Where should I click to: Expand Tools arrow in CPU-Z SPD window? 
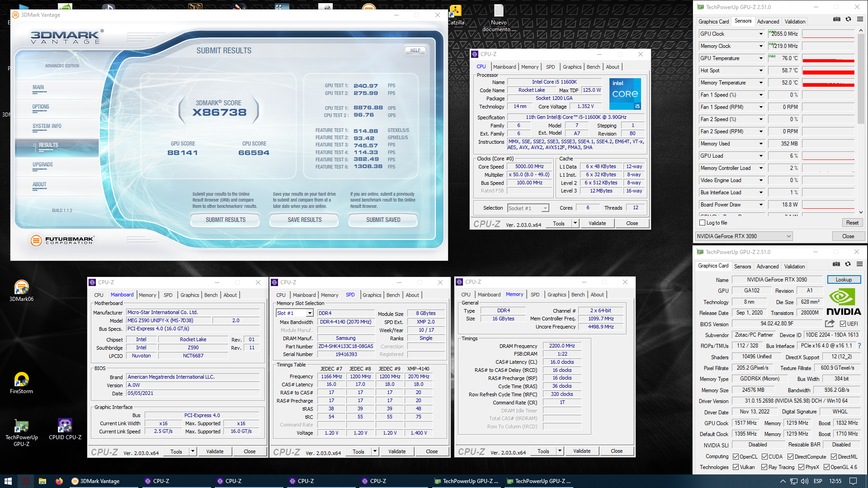375,451
